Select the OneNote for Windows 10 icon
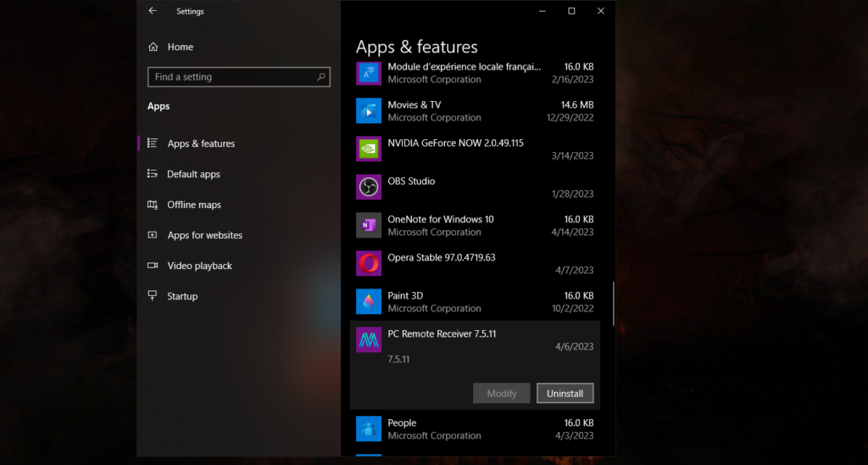 tap(369, 226)
